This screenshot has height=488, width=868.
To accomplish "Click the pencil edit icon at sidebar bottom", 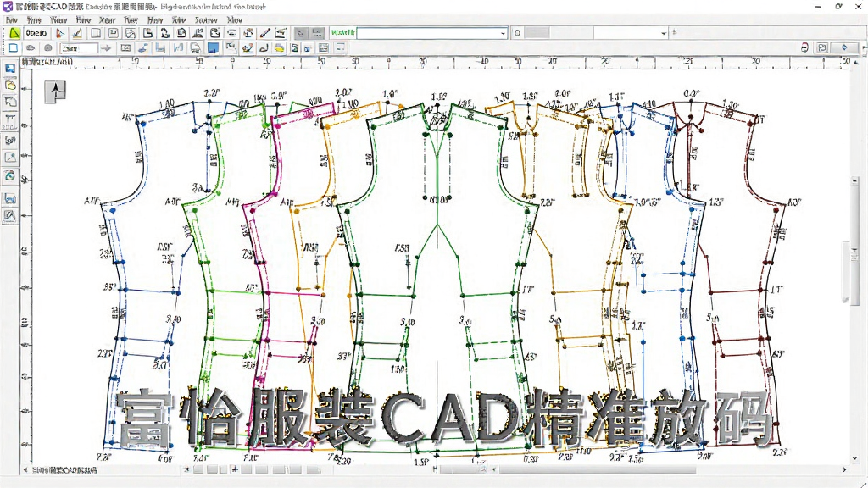I will (10, 215).
